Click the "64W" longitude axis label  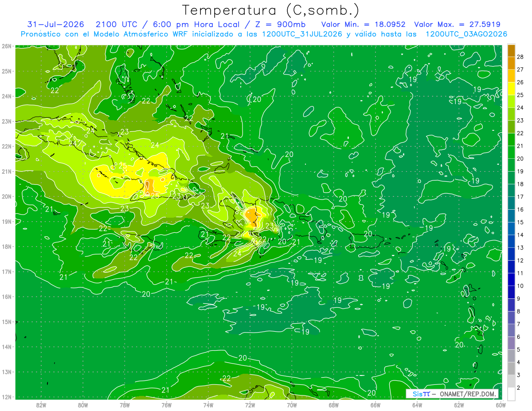click(417, 405)
